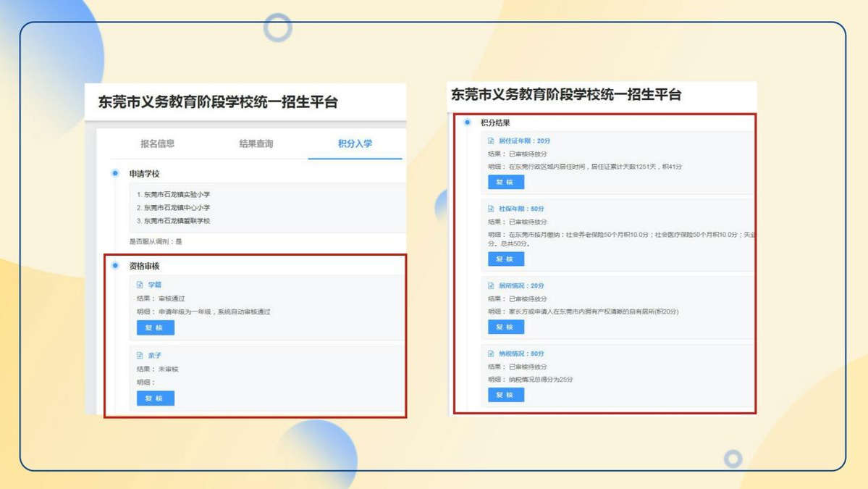Request 复核 for 居所情况 score

tap(506, 327)
